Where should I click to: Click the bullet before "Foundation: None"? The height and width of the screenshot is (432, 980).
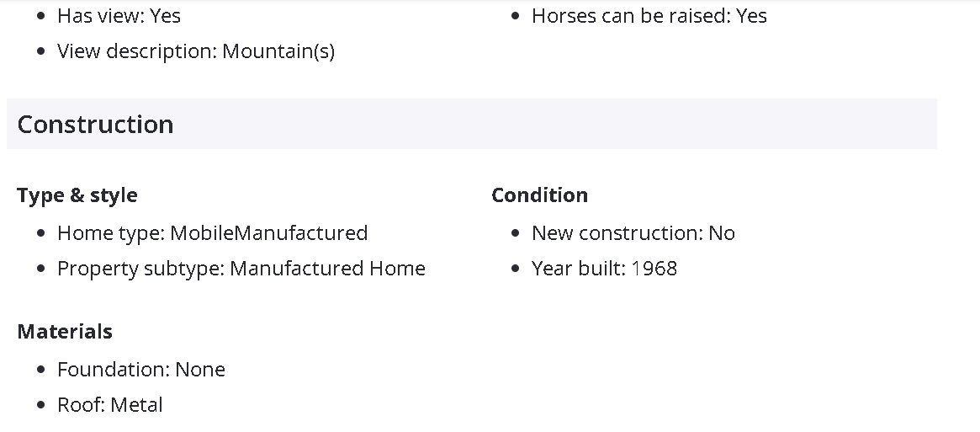41,370
